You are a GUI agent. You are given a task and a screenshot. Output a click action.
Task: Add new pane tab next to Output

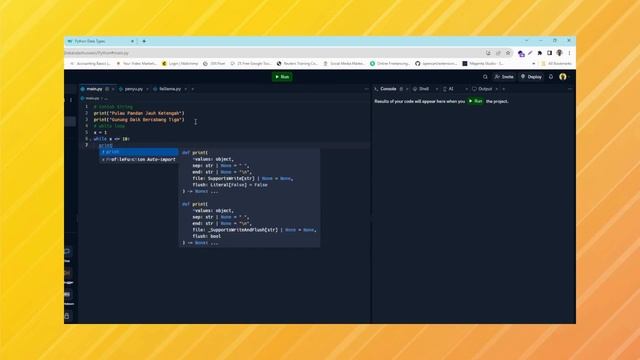pyautogui.click(x=504, y=89)
